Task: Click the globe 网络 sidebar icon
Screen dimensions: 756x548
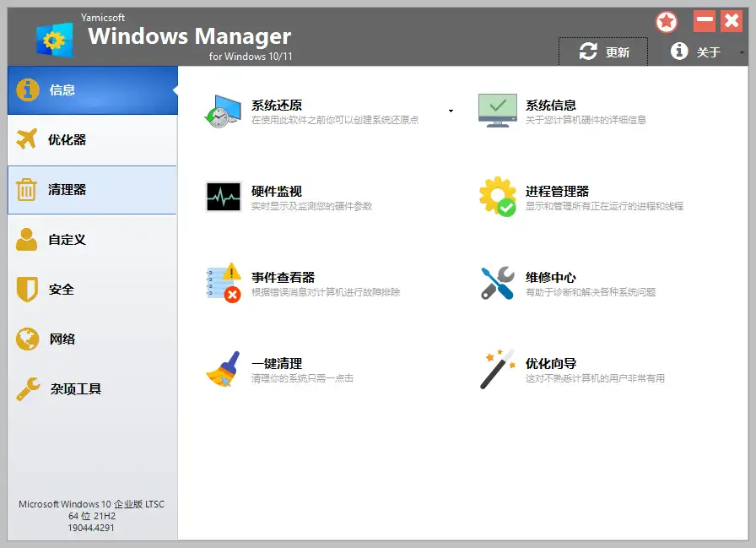Action: point(26,339)
